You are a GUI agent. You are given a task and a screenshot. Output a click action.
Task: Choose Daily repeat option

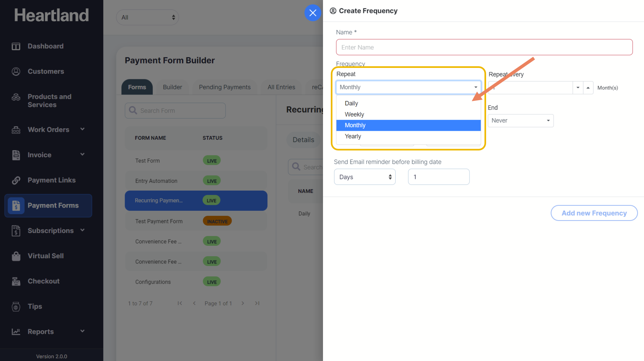(351, 103)
